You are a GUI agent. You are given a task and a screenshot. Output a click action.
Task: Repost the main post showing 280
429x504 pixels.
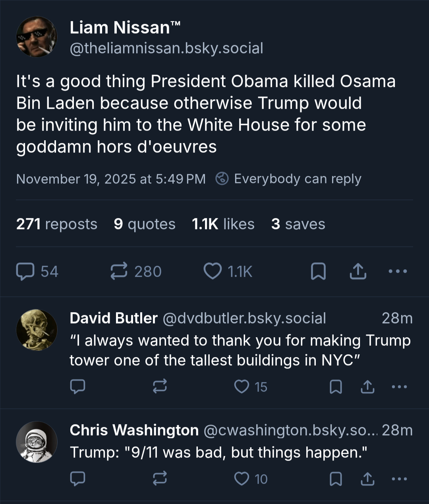(x=119, y=272)
